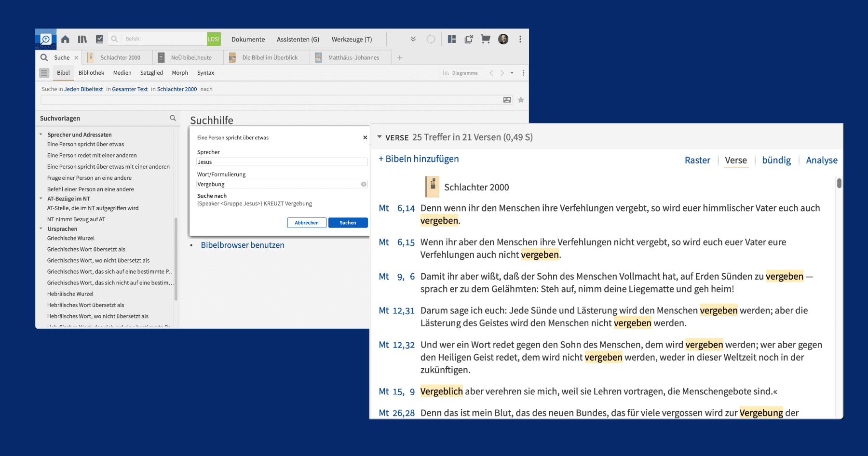
Task: Click the on-screen keyboard icon in search bar
Action: (x=507, y=100)
